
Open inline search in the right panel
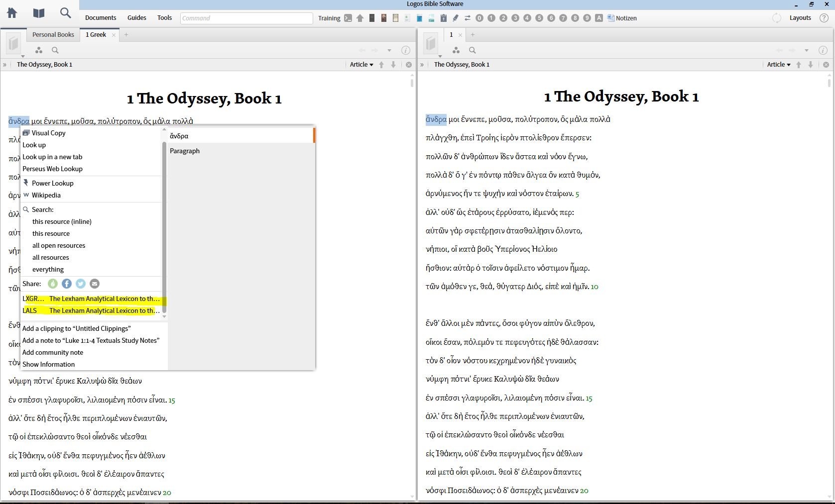[473, 50]
